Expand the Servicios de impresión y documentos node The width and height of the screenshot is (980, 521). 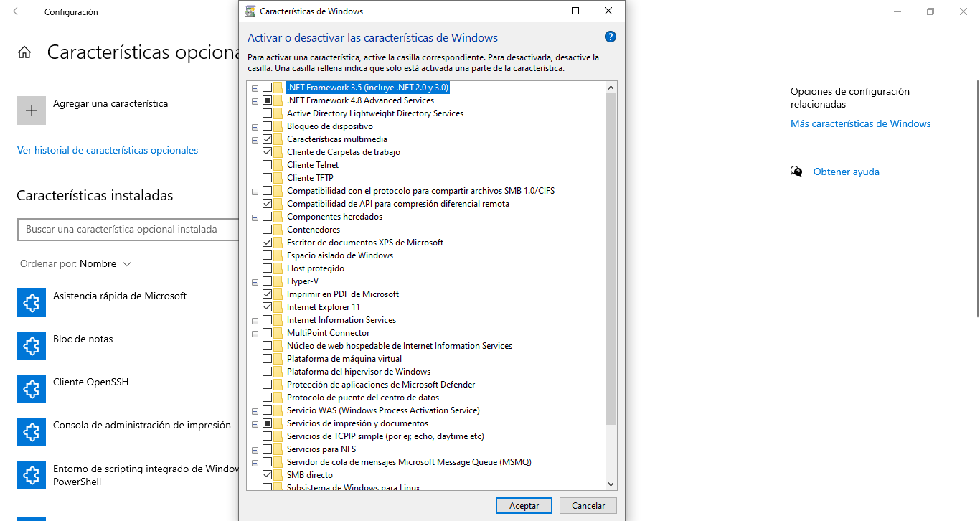point(255,424)
